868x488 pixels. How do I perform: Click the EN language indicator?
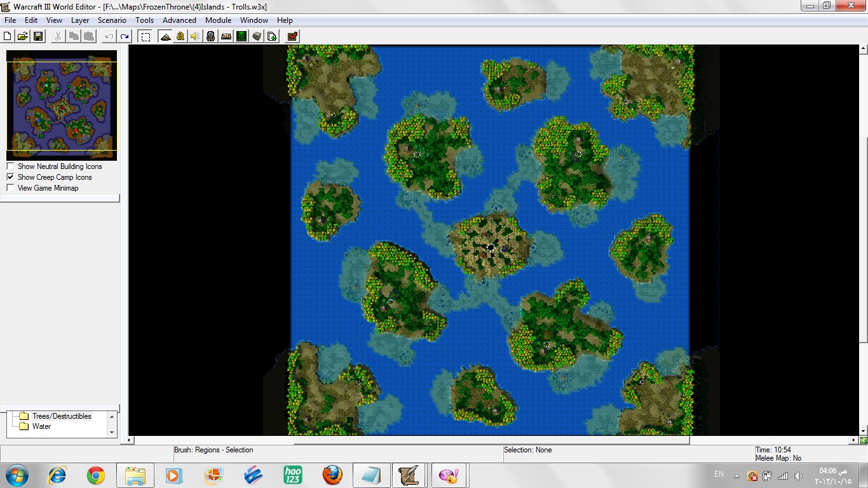719,474
